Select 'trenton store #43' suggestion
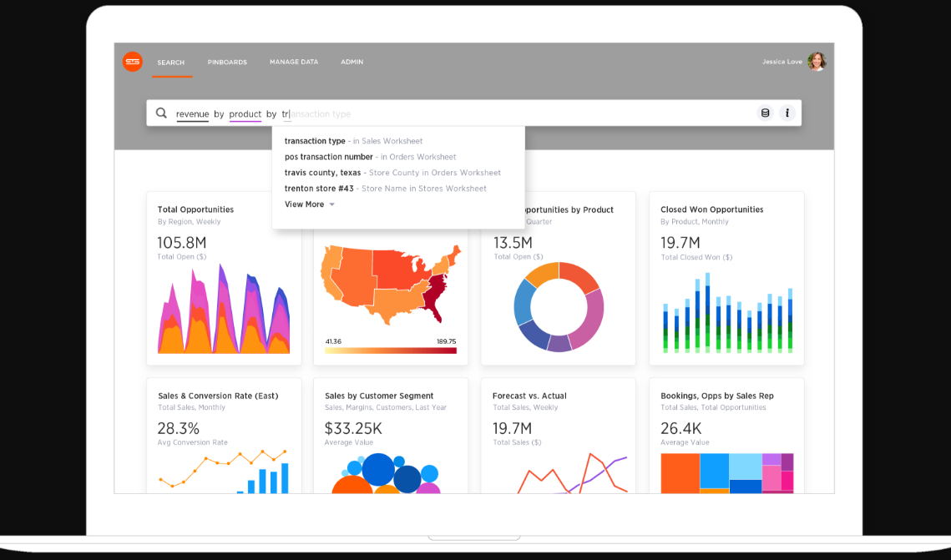This screenshot has height=560, width=951. (318, 189)
